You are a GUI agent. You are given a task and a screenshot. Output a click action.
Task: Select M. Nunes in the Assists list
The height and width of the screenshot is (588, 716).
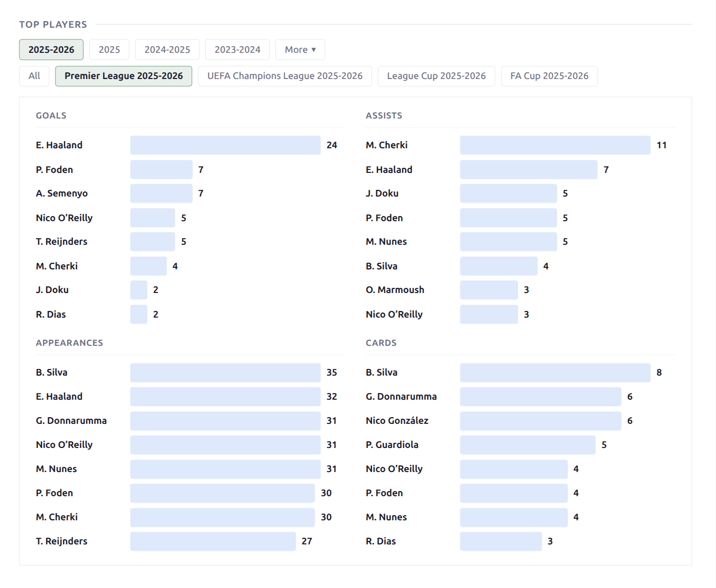point(386,242)
